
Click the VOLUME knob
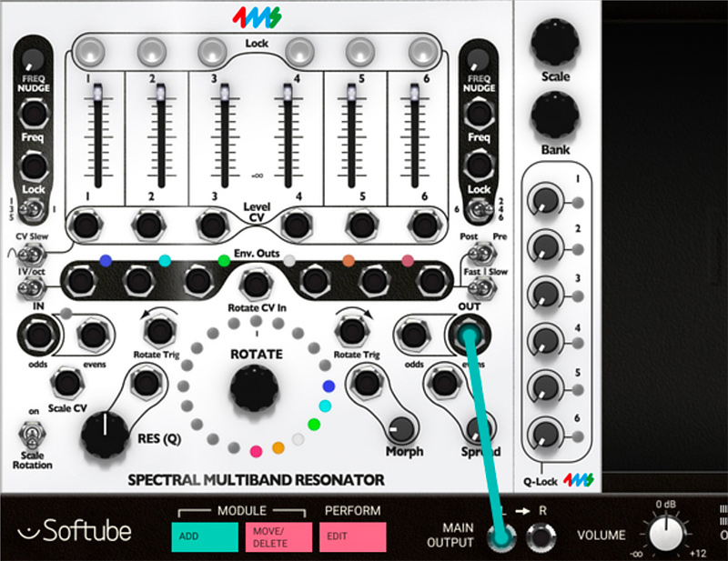tap(664, 534)
